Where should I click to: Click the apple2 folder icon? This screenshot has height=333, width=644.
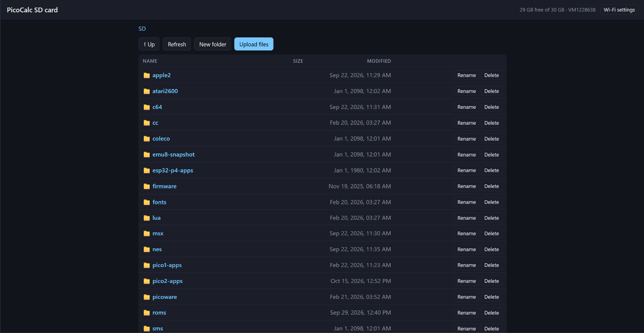147,76
